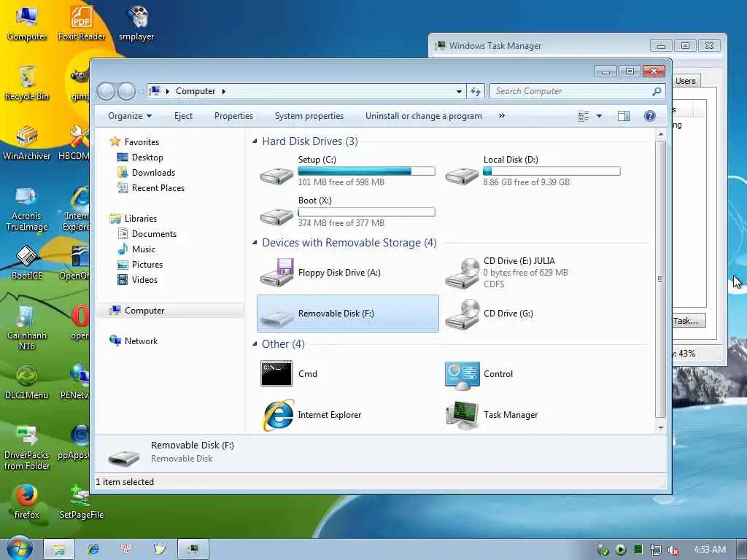Click the BootICE desktop icon

tap(27, 262)
